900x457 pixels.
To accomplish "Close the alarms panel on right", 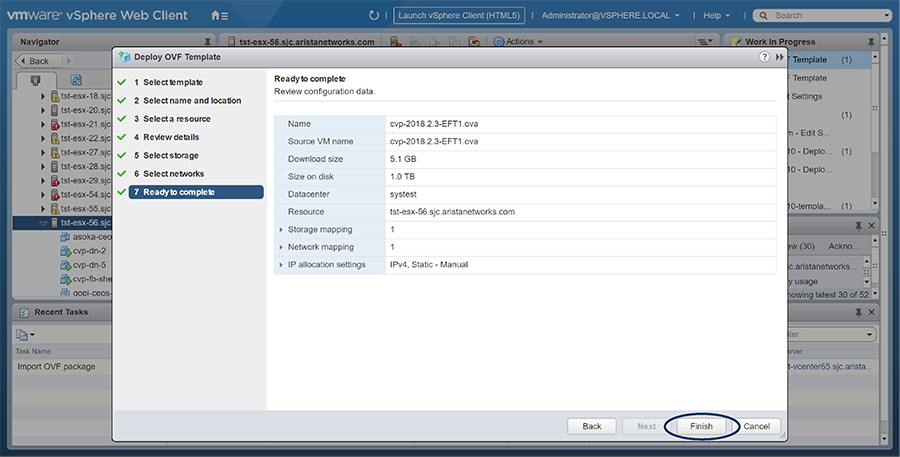I will coord(871,226).
